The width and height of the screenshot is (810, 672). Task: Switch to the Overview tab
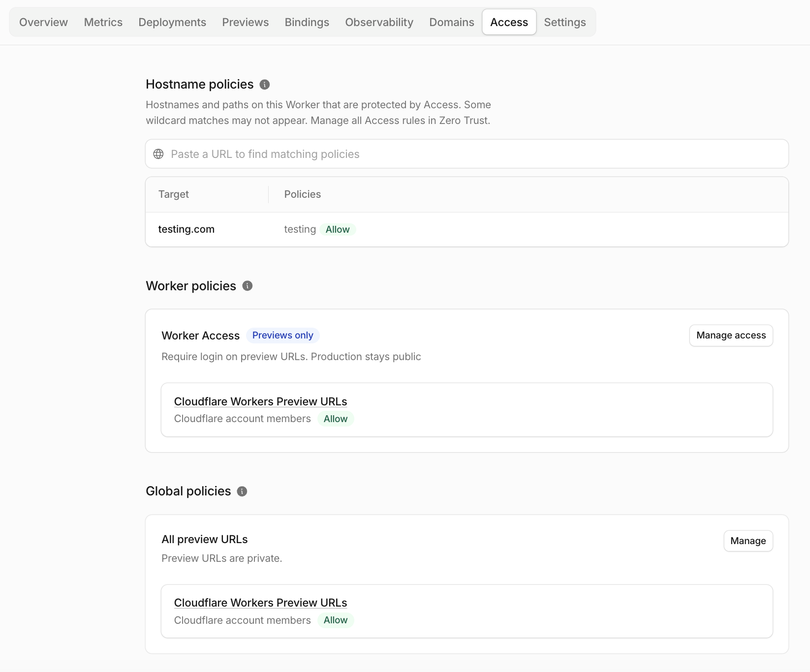tap(44, 22)
